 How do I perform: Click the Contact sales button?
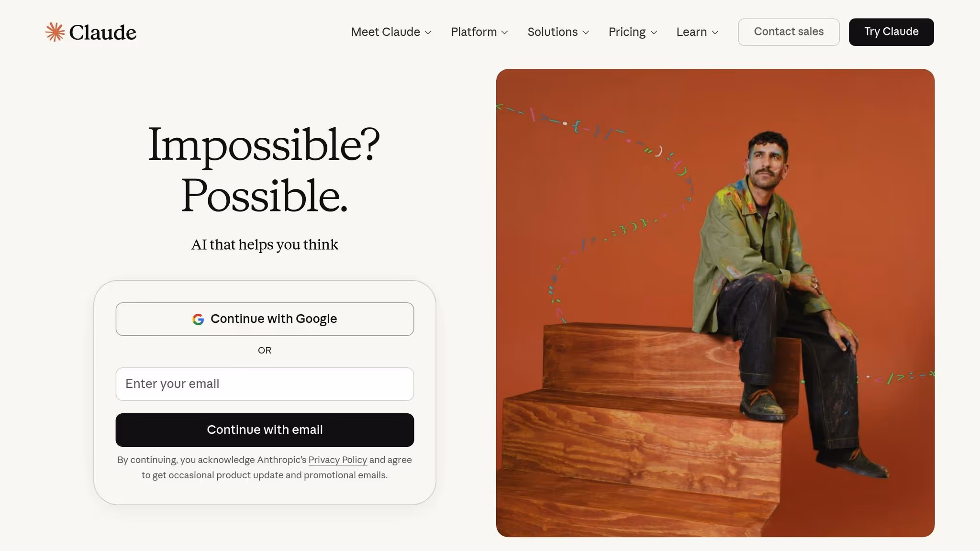(x=789, y=32)
